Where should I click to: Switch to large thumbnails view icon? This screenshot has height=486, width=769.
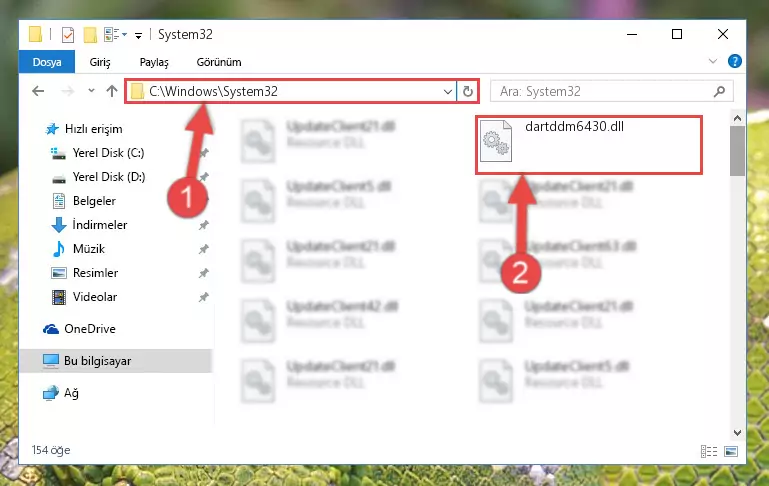[731, 451]
